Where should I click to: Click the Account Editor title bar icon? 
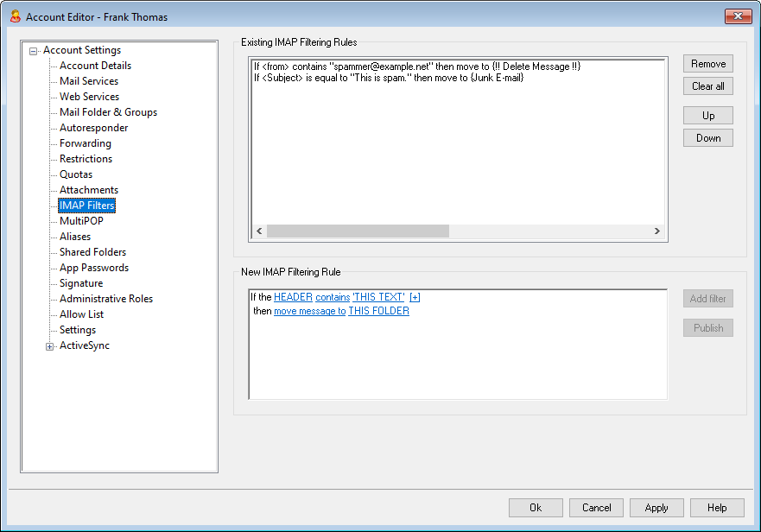15,16
